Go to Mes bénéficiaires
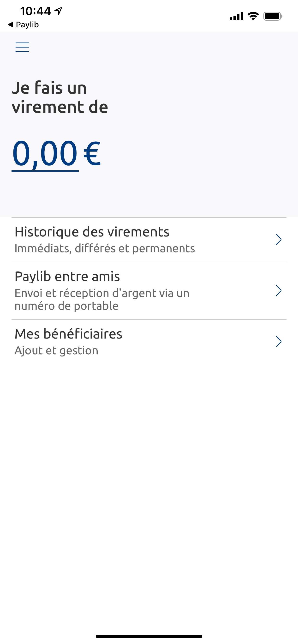The height and width of the screenshot is (644, 298). pyautogui.click(x=68, y=334)
